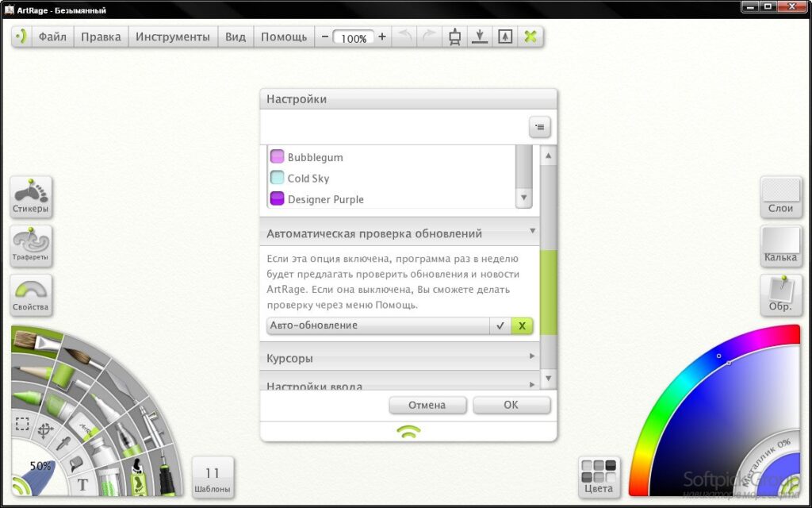Expand the Курсоры section
The image size is (812, 508).
point(400,358)
